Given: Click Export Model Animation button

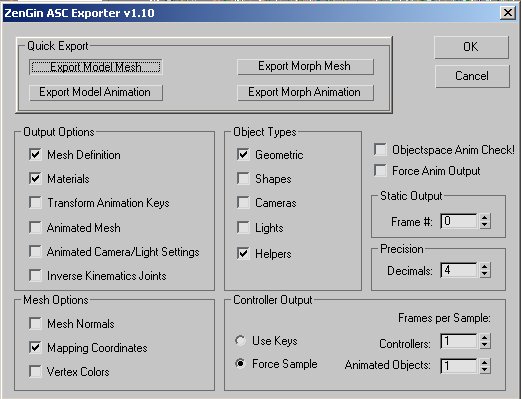Looking at the screenshot, I should 96,92.
